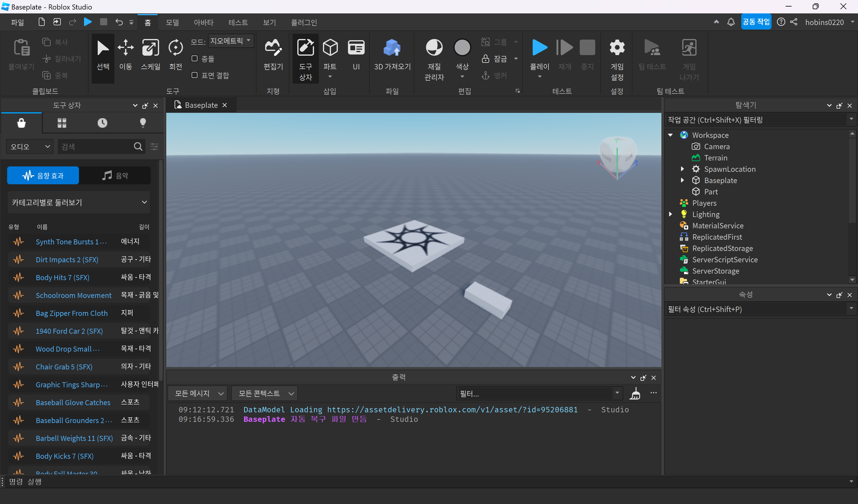The height and width of the screenshot is (504, 858).
Task: Open the notifications bell
Action: click(x=731, y=22)
